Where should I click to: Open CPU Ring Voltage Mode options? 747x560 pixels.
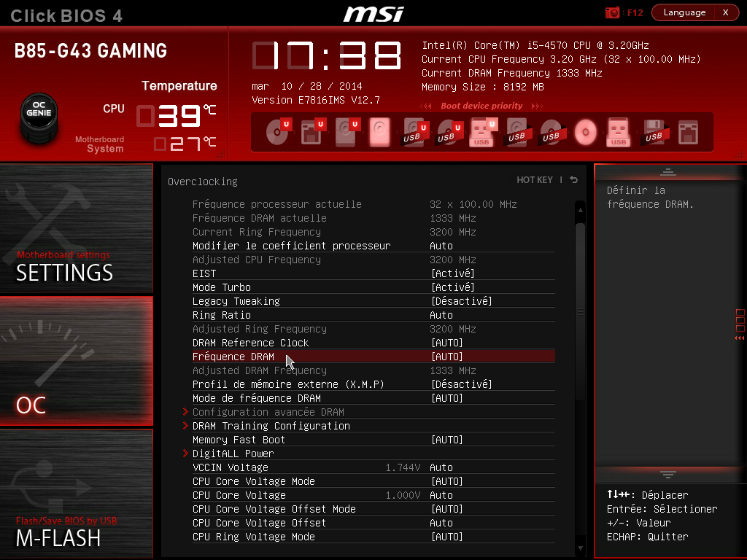coord(373,537)
